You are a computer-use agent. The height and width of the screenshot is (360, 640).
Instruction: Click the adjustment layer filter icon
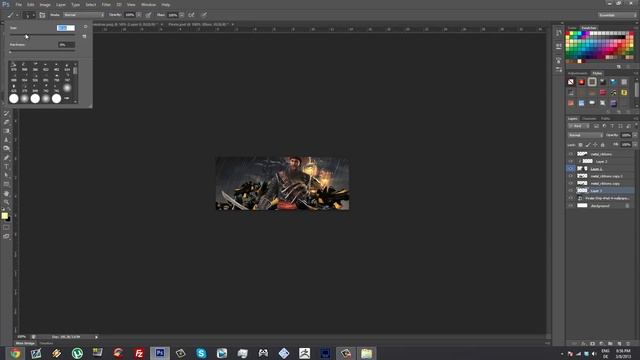(x=604, y=126)
